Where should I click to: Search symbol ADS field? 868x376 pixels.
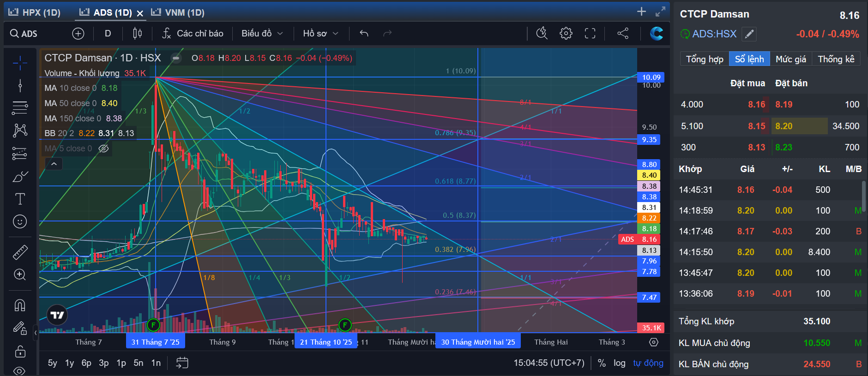click(24, 33)
